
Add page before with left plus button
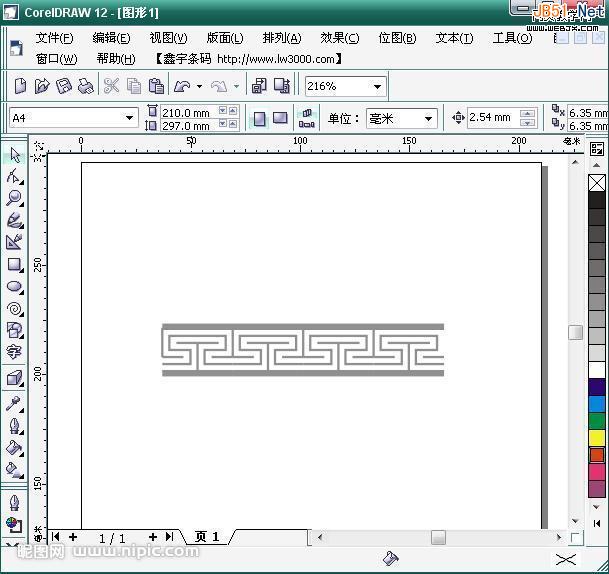[73, 537]
